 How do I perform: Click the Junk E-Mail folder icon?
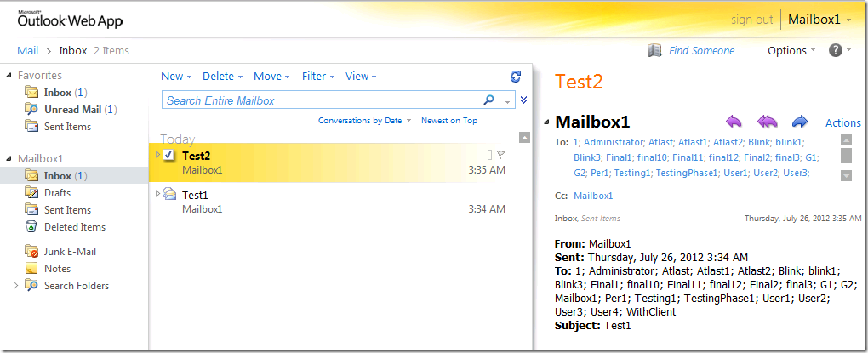point(31,251)
